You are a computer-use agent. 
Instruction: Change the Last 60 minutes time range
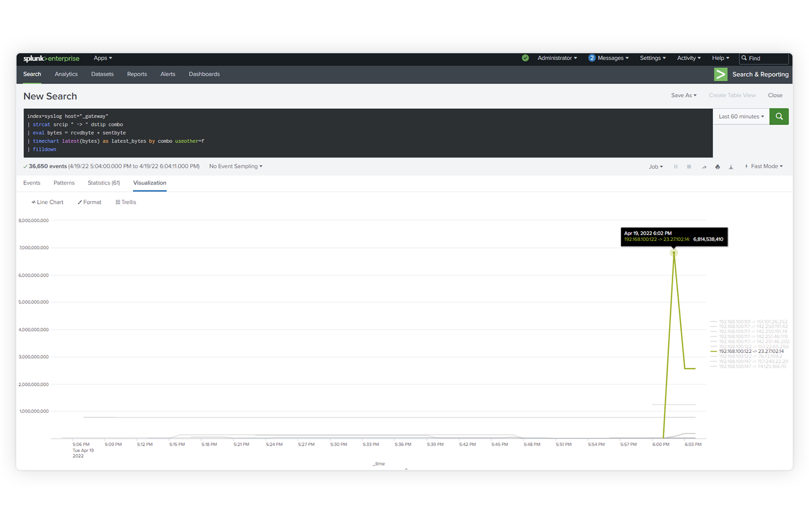point(740,116)
